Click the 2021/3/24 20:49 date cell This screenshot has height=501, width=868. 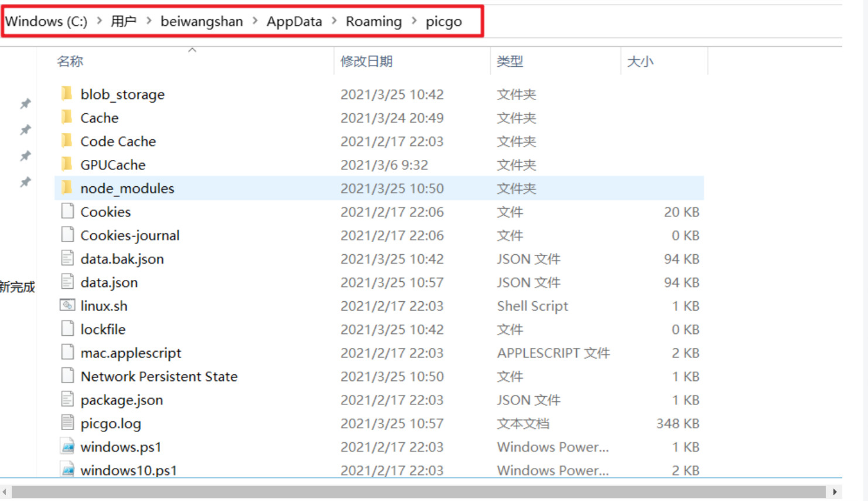392,118
